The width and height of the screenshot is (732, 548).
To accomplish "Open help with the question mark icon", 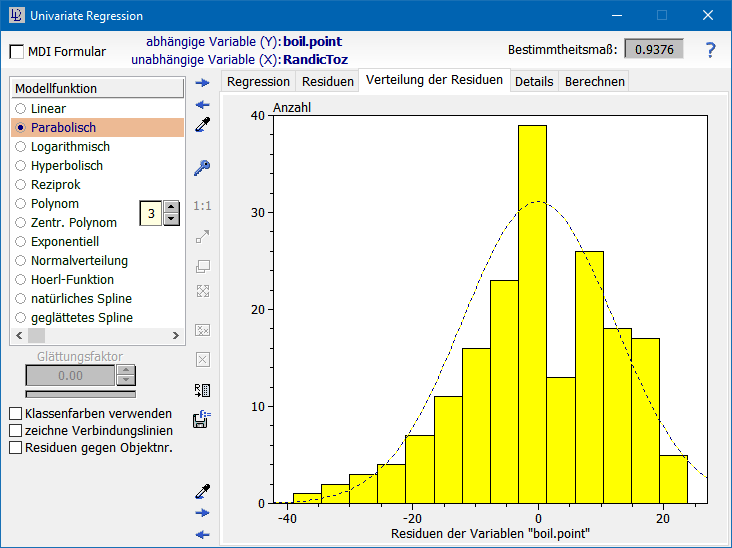I will 710,50.
